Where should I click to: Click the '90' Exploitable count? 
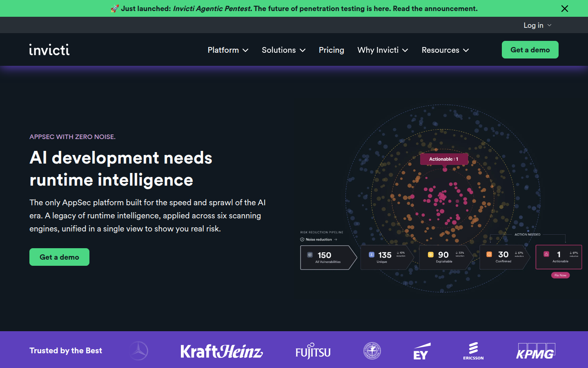point(443,255)
